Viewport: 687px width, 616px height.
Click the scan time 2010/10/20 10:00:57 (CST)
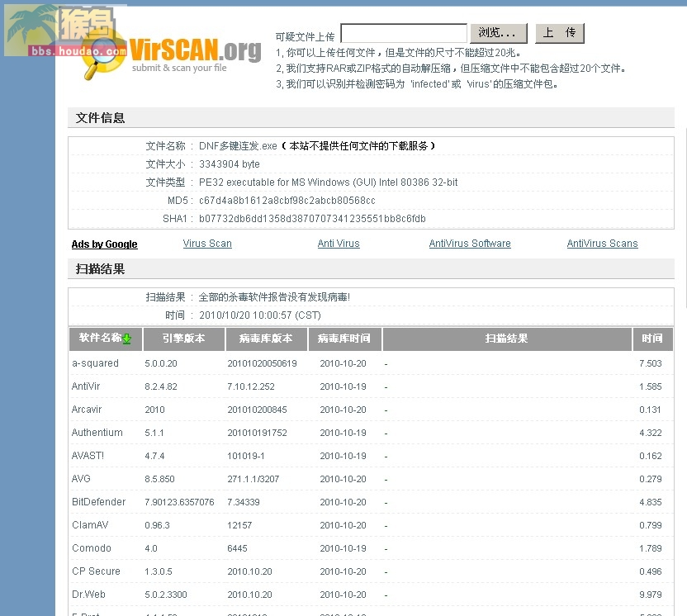point(260,315)
